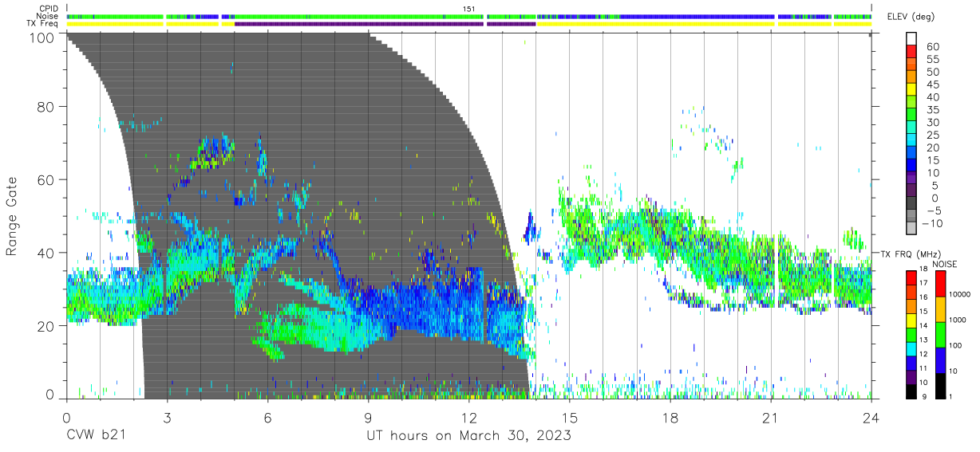This screenshot has width=980, height=452.
Task: Click the x-axis hour label '24'
Action: coord(871,416)
